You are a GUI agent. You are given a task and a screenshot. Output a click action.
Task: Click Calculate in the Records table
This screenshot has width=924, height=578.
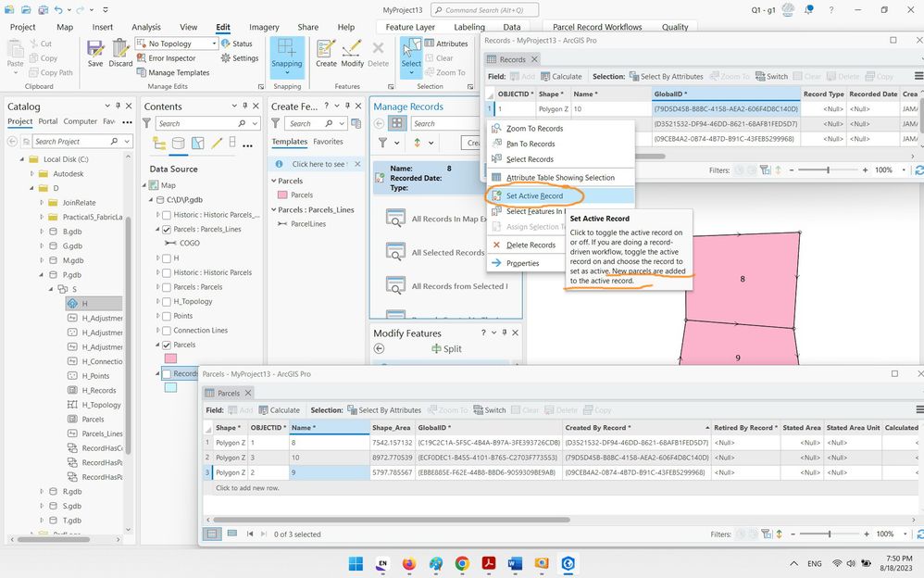[x=561, y=77]
